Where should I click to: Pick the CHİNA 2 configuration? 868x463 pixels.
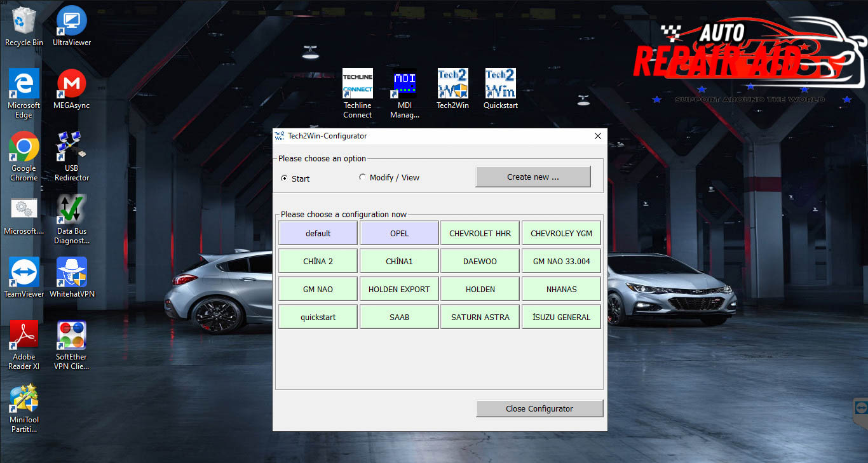click(318, 261)
